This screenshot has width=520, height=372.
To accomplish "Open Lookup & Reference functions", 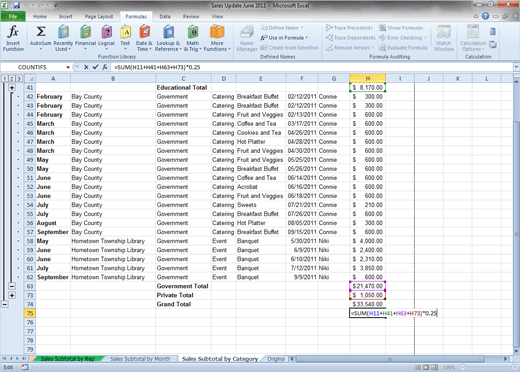I will [x=168, y=38].
